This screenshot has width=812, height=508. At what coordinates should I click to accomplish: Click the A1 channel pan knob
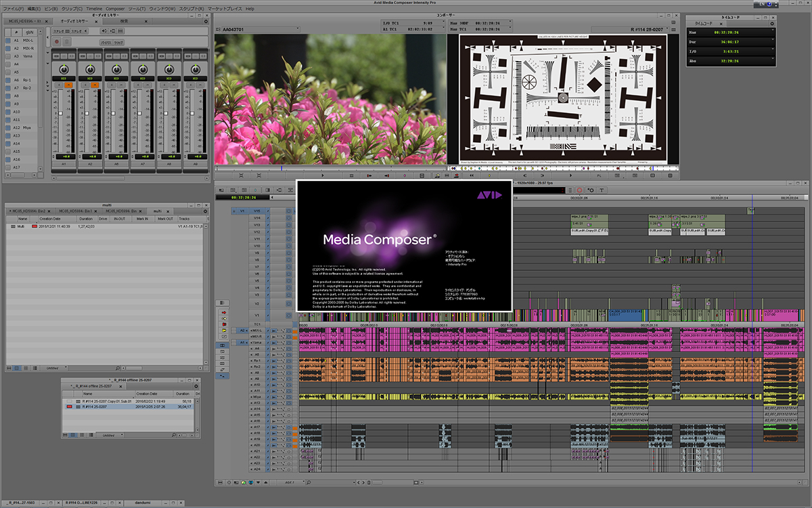pyautogui.click(x=64, y=69)
